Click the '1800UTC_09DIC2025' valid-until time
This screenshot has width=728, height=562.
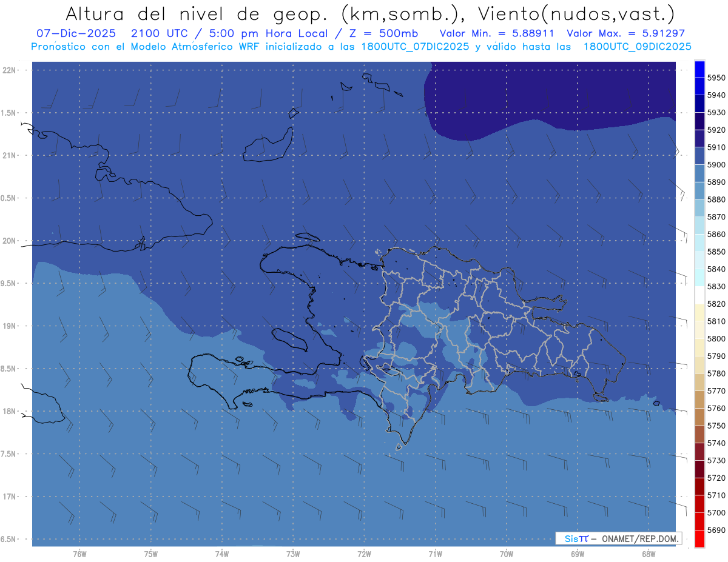click(x=637, y=47)
